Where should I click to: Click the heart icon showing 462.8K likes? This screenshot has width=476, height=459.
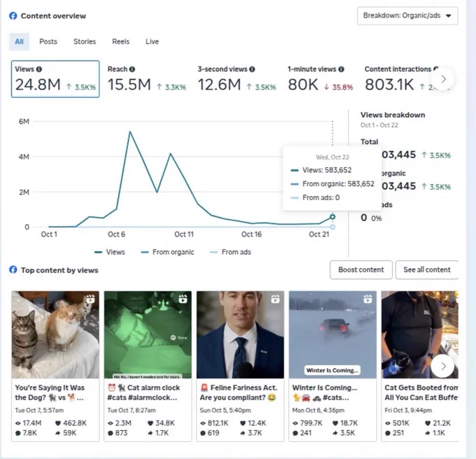tap(58, 423)
